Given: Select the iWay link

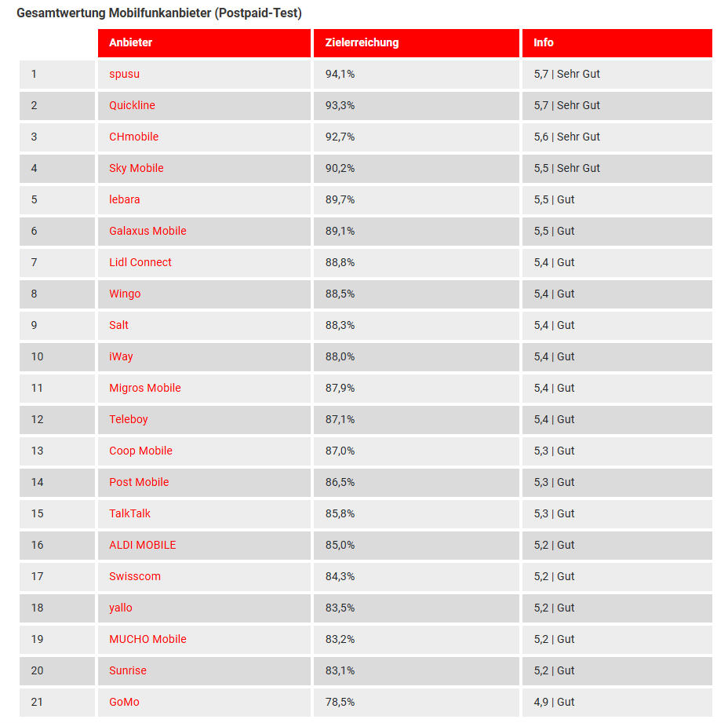Looking at the screenshot, I should (x=121, y=356).
